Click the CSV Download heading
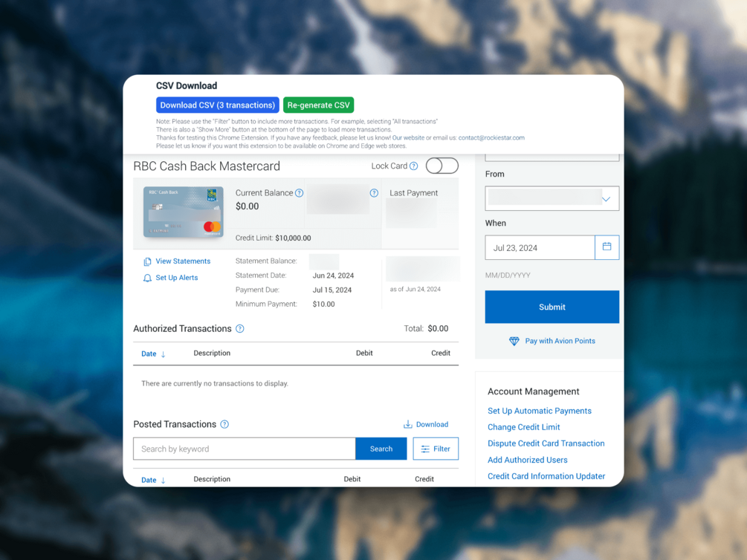The height and width of the screenshot is (560, 747). (x=187, y=85)
